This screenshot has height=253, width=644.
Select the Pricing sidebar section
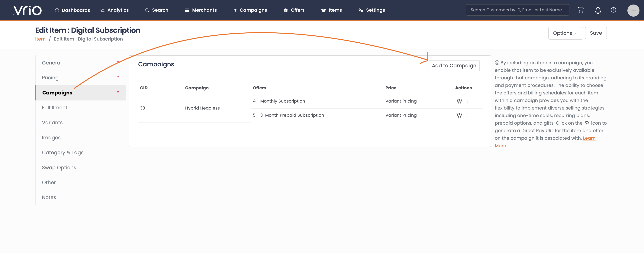click(x=81, y=78)
